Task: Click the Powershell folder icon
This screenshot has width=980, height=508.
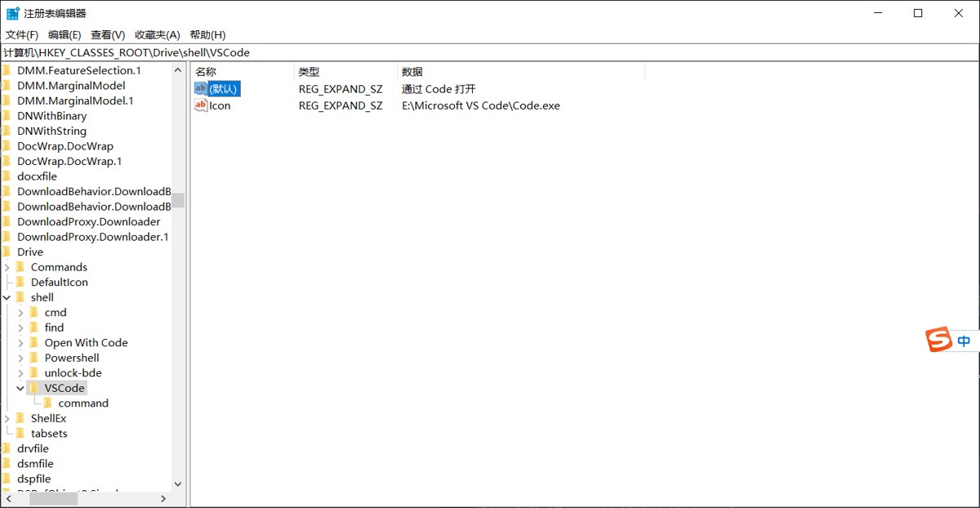Action: click(34, 358)
